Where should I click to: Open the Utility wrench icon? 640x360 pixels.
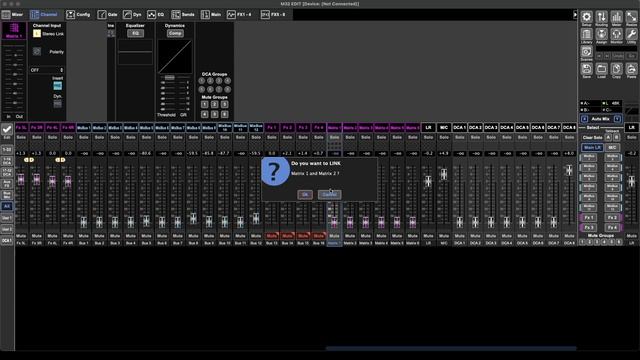coord(631,34)
